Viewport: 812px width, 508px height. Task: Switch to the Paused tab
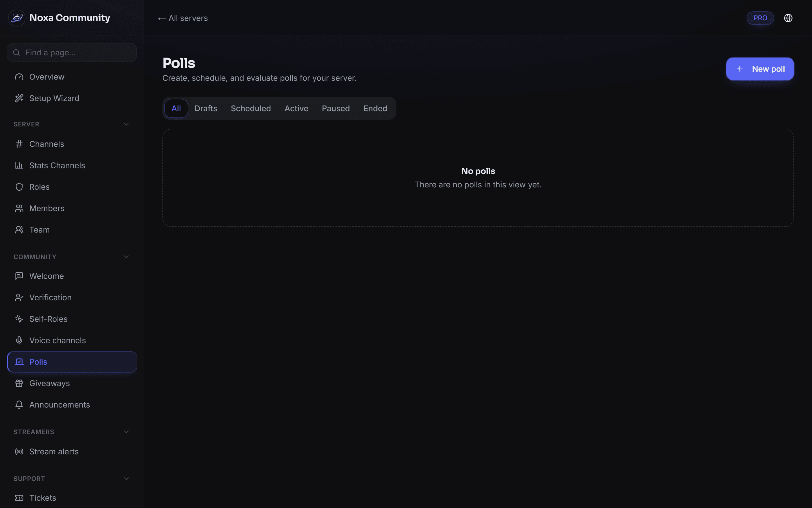coord(336,109)
